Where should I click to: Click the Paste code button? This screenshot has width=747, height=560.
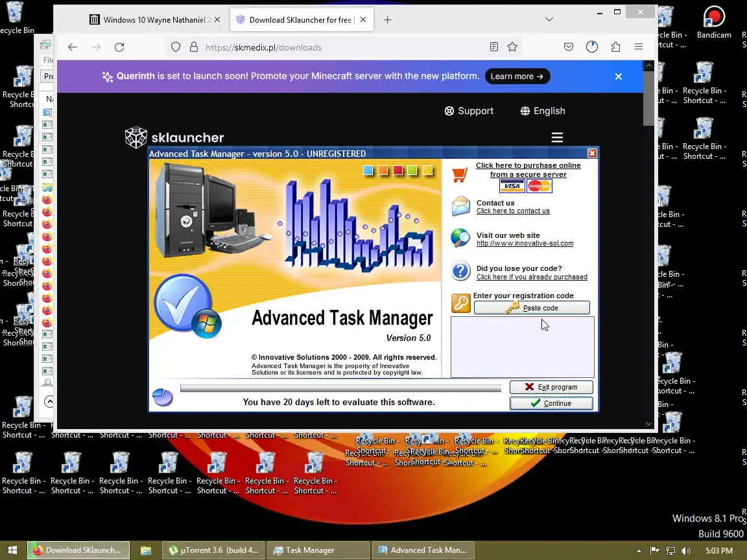pyautogui.click(x=532, y=308)
